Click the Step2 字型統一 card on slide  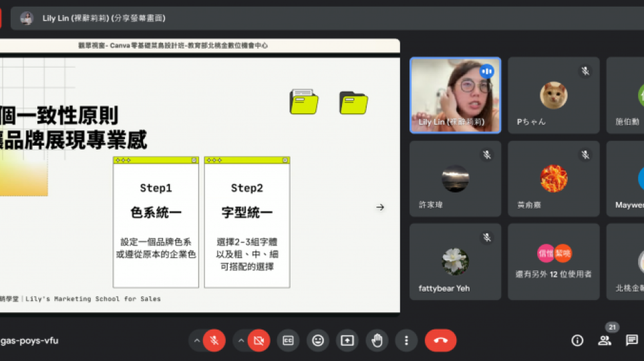(247, 223)
